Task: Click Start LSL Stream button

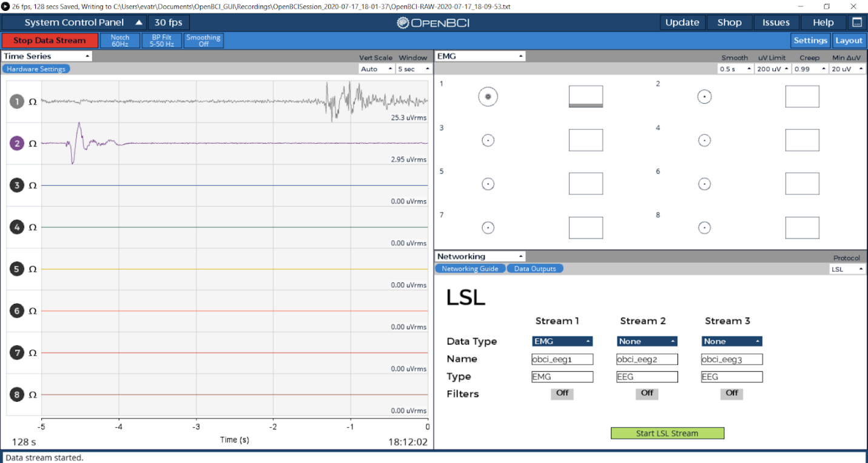Action: [667, 433]
